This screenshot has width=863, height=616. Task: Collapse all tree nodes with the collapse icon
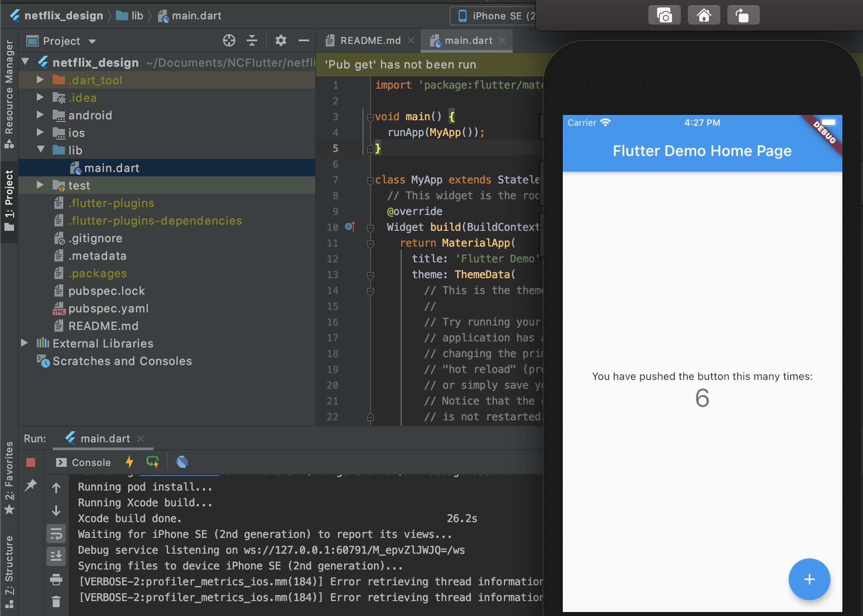coord(252,40)
